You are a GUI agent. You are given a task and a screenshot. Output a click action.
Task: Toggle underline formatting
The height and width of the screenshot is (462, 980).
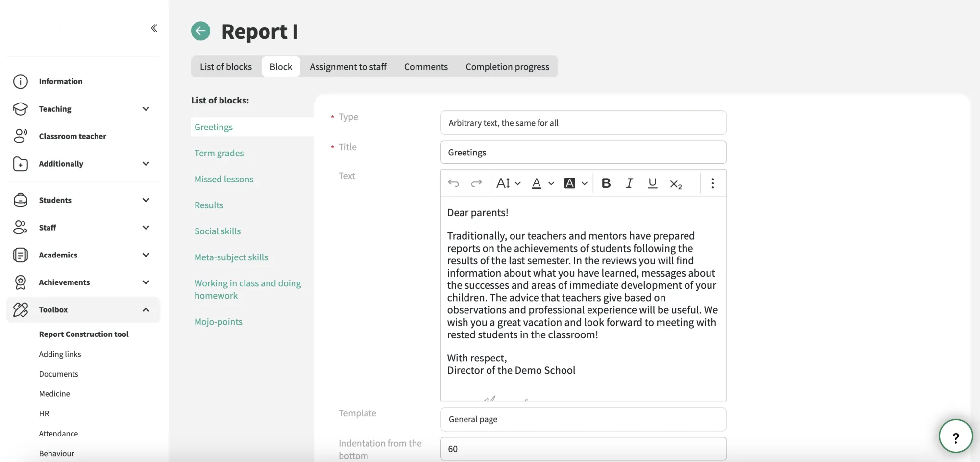[x=652, y=183]
